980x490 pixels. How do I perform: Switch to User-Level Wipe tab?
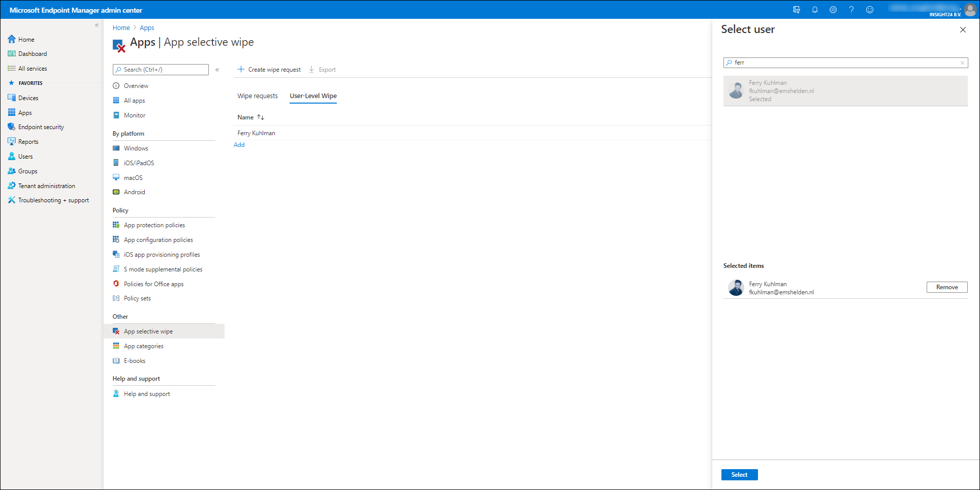coord(313,96)
